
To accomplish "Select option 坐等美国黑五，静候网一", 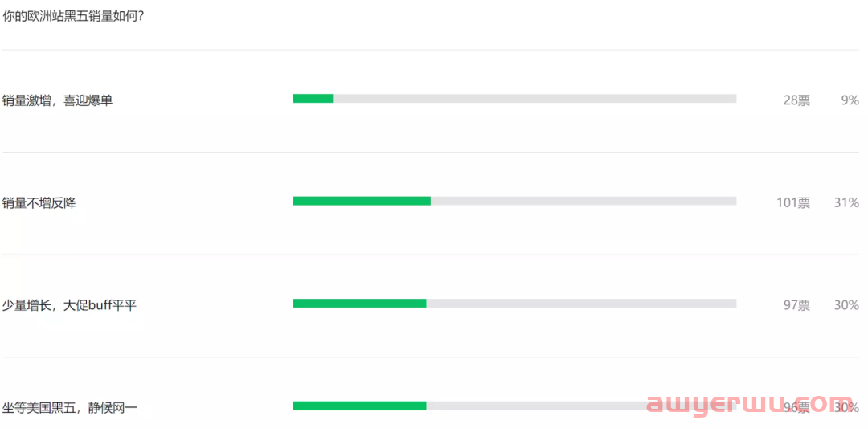I will pos(69,408).
